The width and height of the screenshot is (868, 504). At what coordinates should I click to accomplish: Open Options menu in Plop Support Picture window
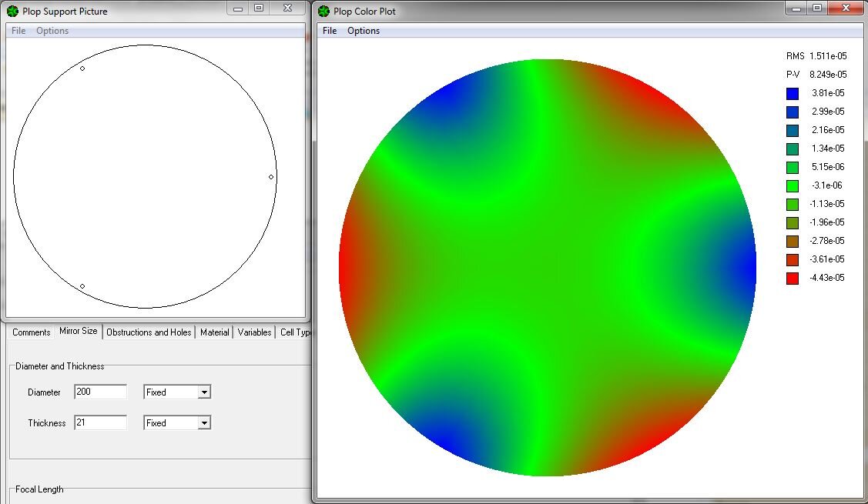52,31
